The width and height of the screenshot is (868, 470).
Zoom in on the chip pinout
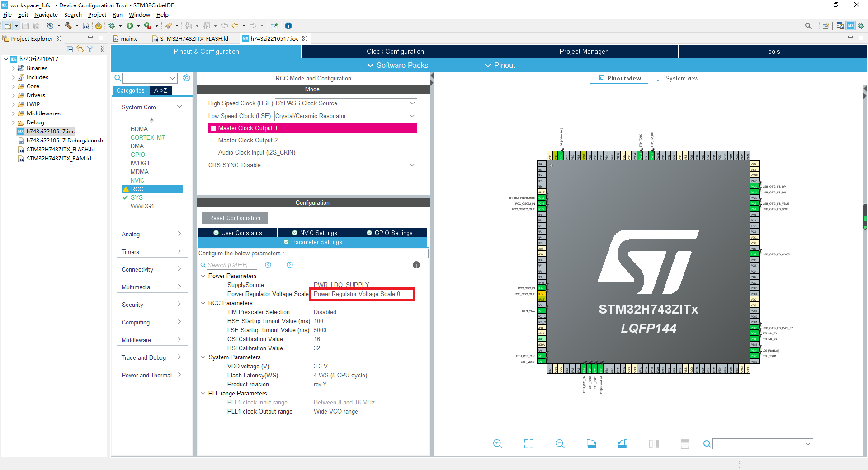pos(497,444)
